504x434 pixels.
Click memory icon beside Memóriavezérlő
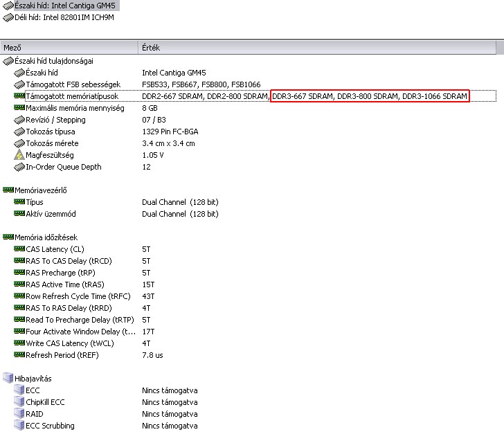click(x=8, y=190)
